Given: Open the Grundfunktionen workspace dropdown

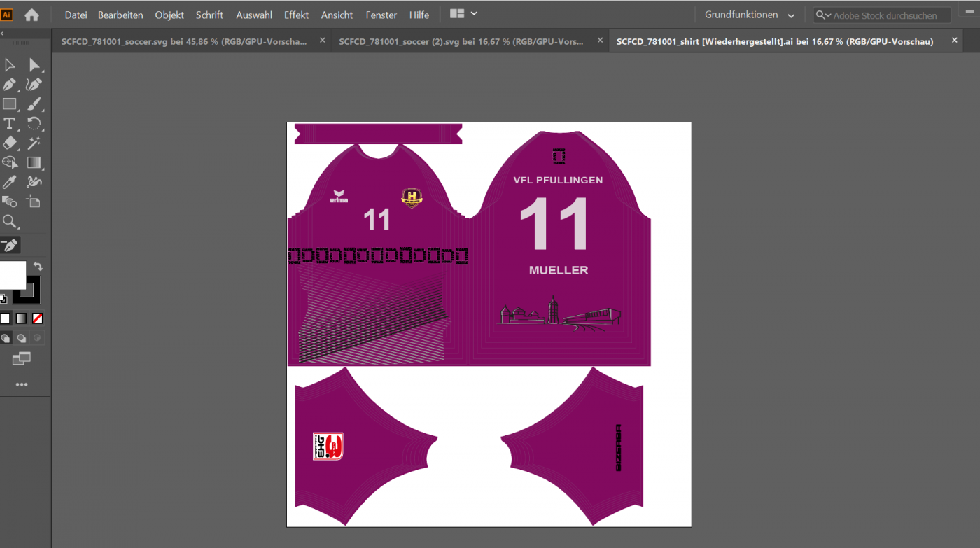Looking at the screenshot, I should [x=750, y=15].
